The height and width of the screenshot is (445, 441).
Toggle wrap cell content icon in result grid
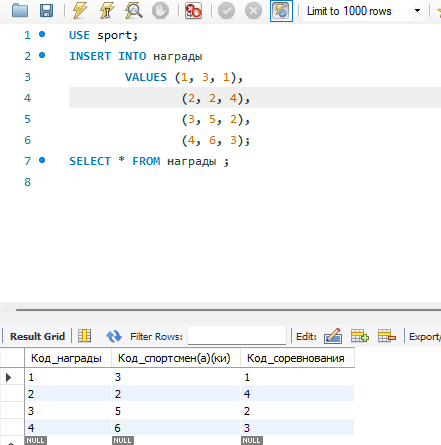[84, 336]
